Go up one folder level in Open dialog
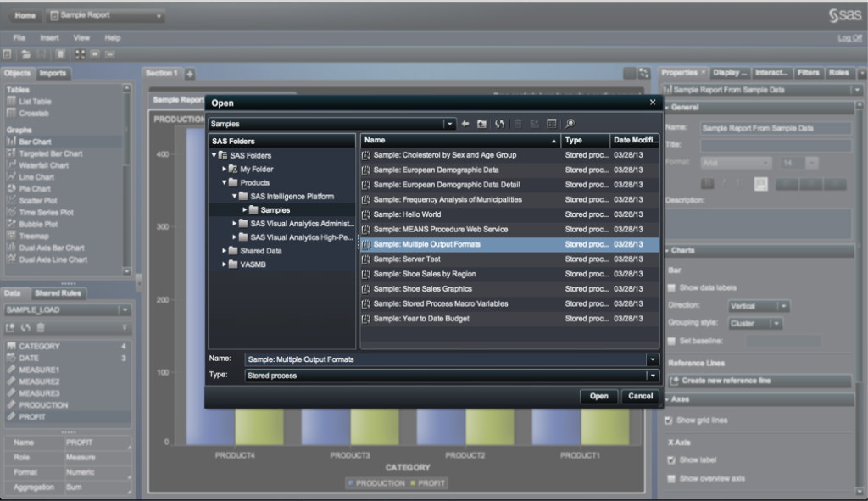This screenshot has width=868, height=501. pyautogui.click(x=481, y=124)
